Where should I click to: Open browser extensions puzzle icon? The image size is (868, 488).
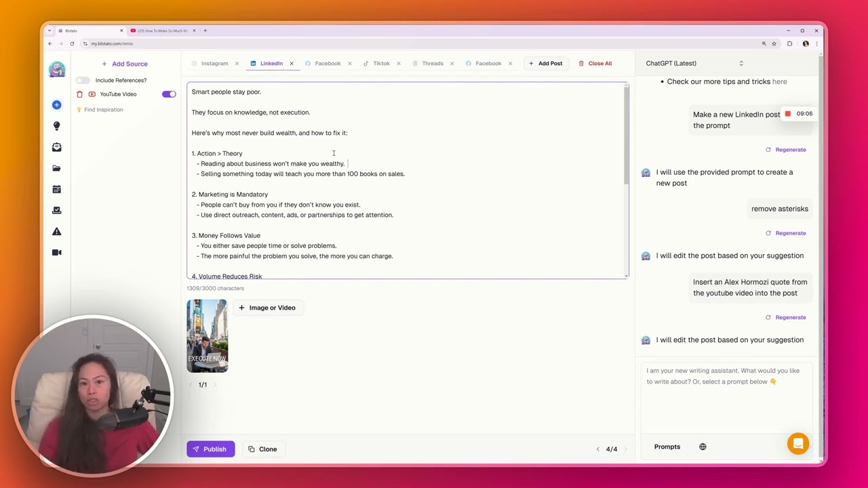789,43
